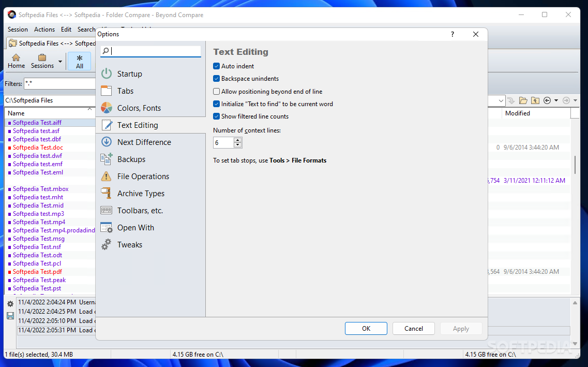This screenshot has height=367, width=588.
Task: Click the save log disk icon
Action: point(10,316)
